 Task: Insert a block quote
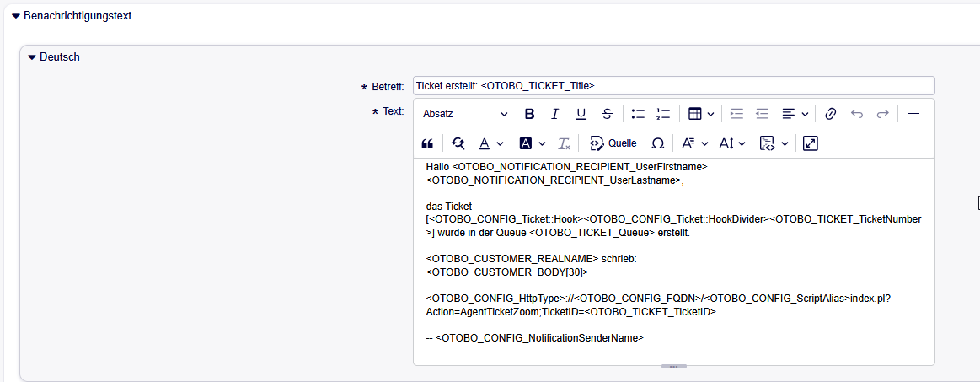(427, 143)
